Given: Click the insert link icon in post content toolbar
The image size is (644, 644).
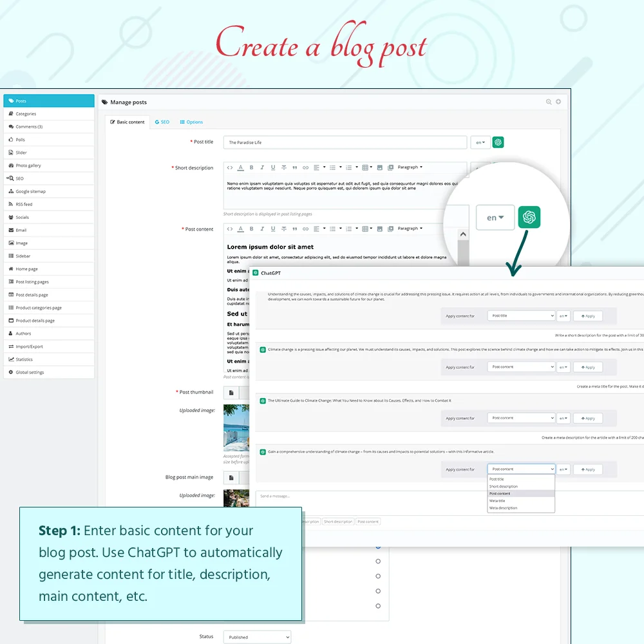Looking at the screenshot, I should tap(305, 229).
